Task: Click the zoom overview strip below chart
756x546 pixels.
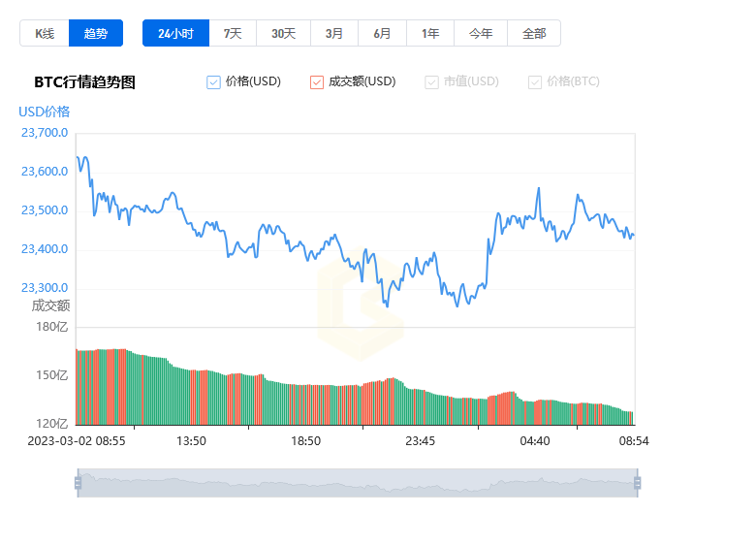Action: [358, 483]
